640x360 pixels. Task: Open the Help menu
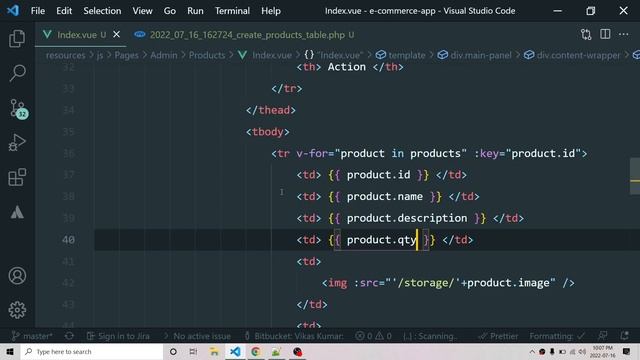coord(271,11)
